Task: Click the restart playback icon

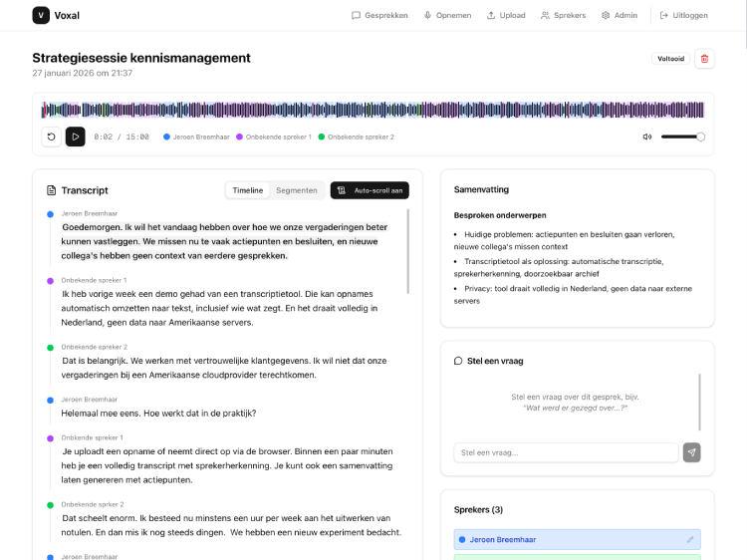Action: (51, 137)
